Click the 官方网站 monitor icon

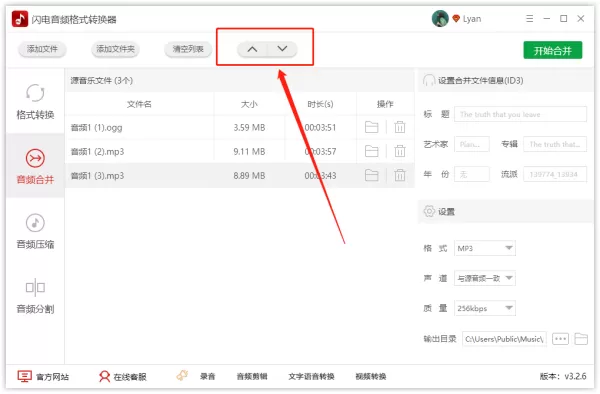(x=24, y=376)
